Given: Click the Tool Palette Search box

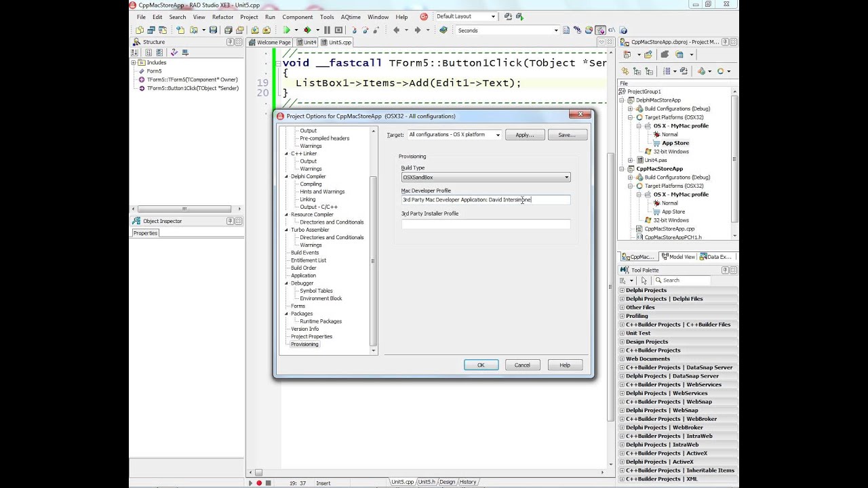Looking at the screenshot, I should click(682, 280).
